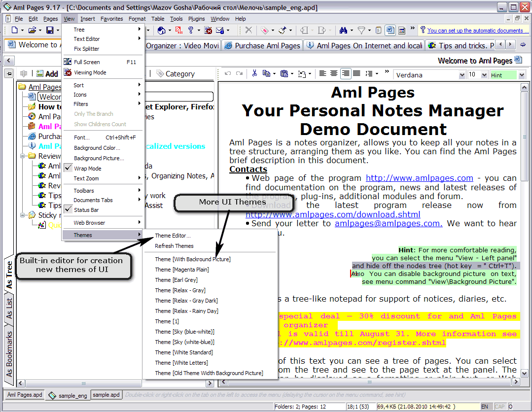
Task: Click vertical scrollbar down arrow
Action: tap(524, 373)
